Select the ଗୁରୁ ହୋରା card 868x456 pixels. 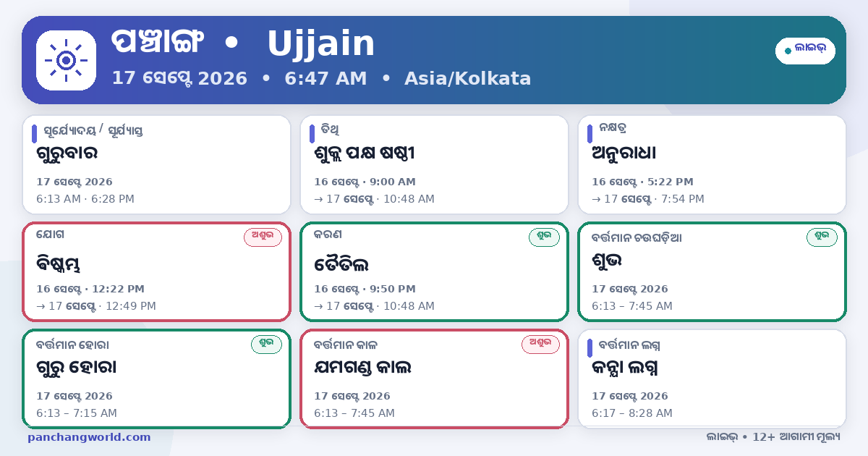coord(156,379)
